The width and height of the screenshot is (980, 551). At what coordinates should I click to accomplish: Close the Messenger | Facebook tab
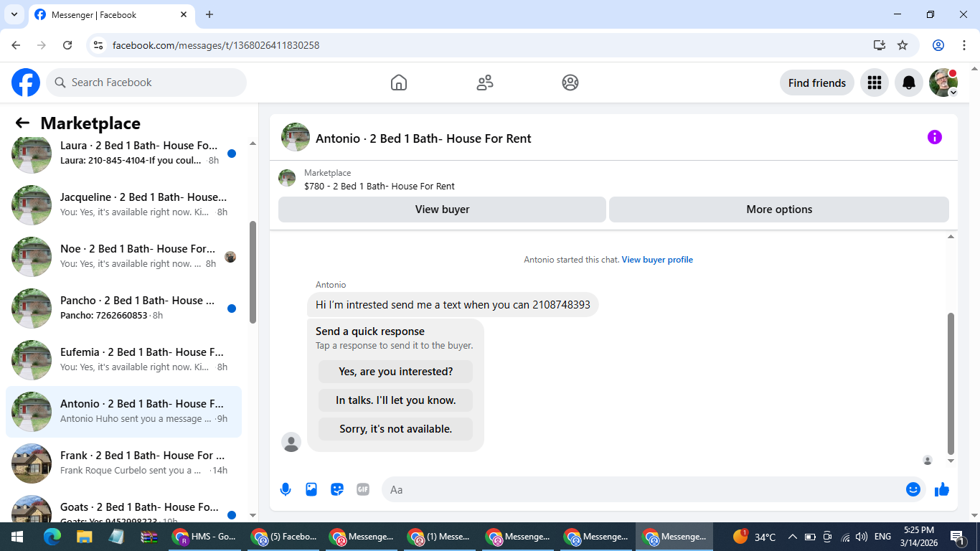click(184, 14)
